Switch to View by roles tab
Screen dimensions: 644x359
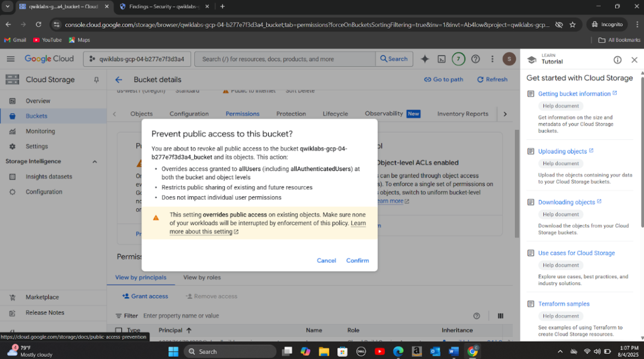[202, 278]
